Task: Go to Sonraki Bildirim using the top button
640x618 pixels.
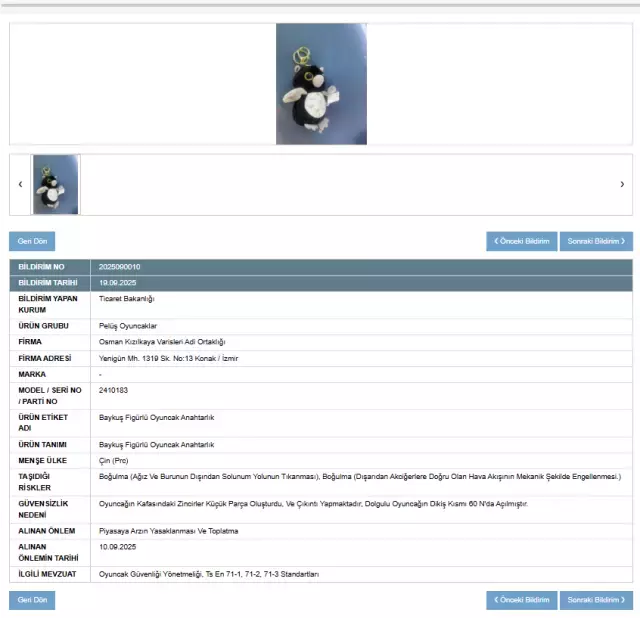Action: [596, 241]
